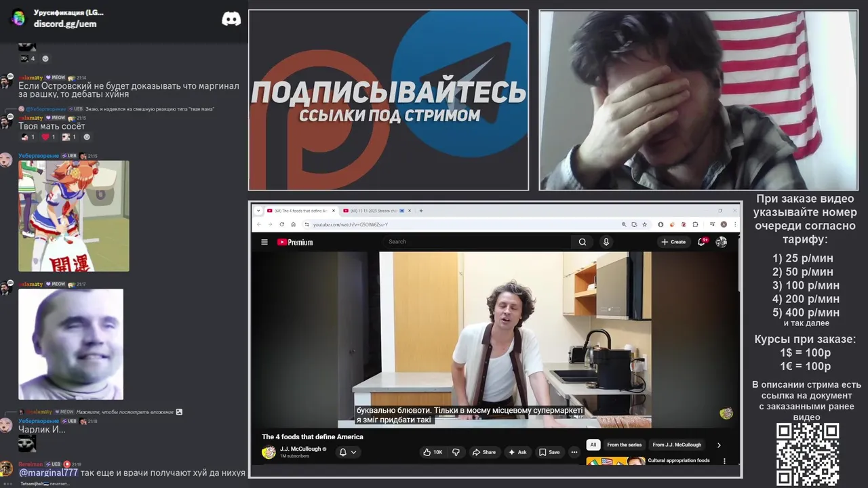This screenshot has height=488, width=868.
Task: Click the Ask button under video
Action: [517, 452]
